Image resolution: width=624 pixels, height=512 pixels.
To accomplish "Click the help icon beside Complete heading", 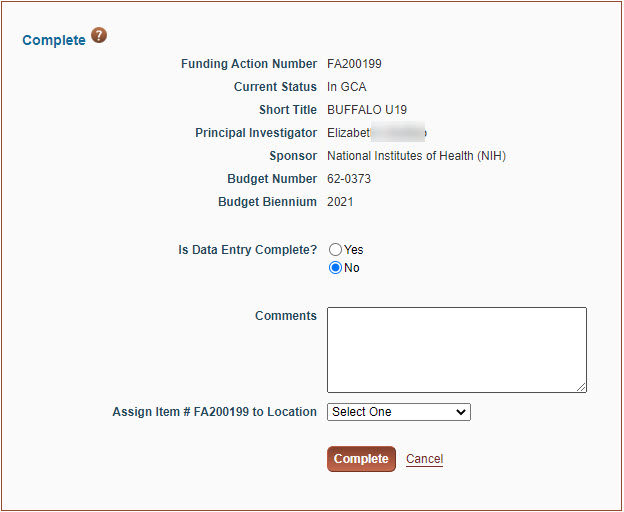I will (99, 36).
